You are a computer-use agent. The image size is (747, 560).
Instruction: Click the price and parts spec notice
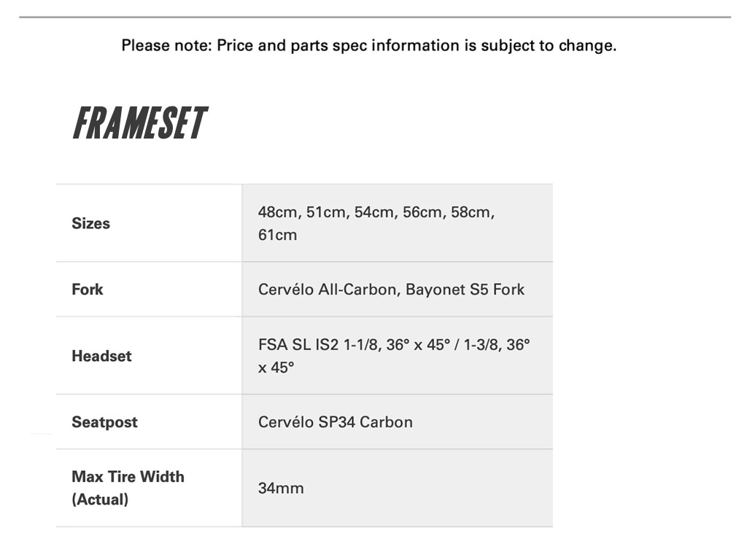[x=368, y=46]
